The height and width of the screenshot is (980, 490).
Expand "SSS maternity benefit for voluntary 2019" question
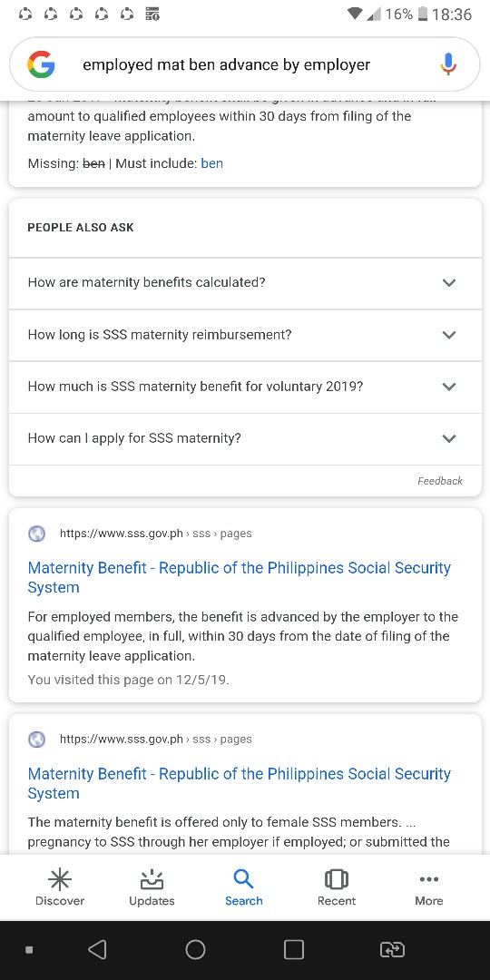245,387
